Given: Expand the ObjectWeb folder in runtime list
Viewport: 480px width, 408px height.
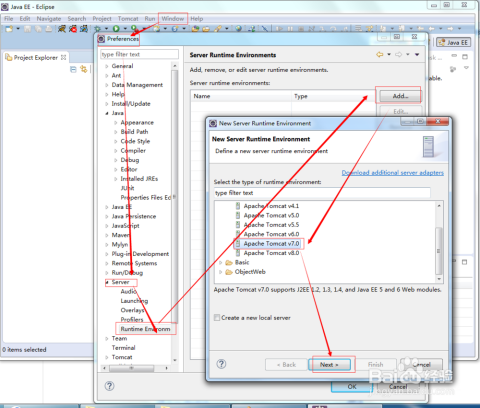Looking at the screenshot, I should pos(221,272).
